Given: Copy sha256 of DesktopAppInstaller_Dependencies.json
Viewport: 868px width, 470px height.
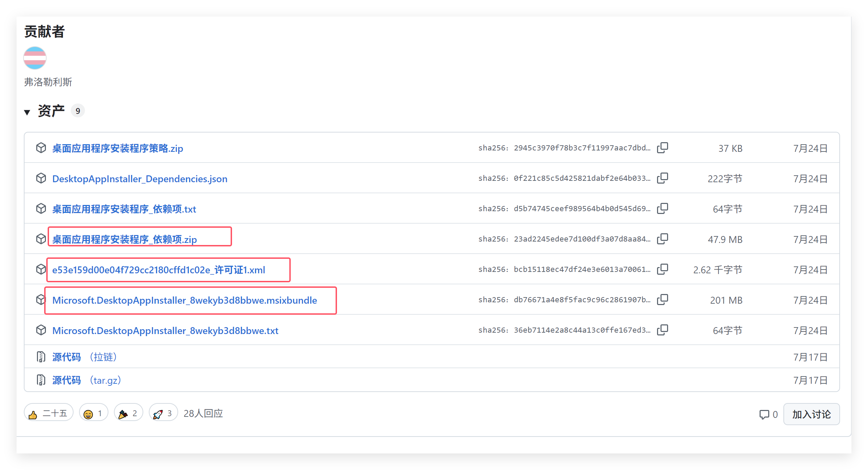Looking at the screenshot, I should [662, 178].
